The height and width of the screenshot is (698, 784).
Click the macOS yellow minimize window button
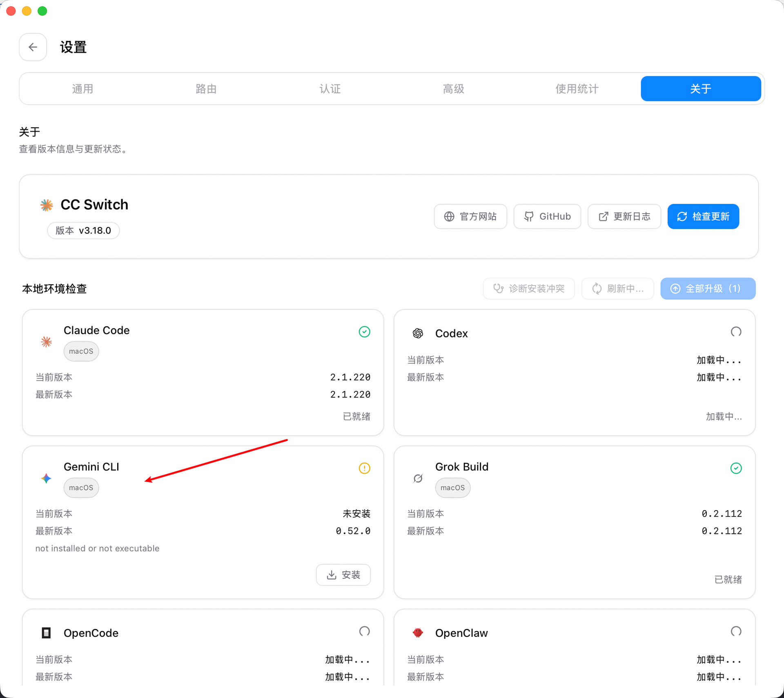click(27, 11)
